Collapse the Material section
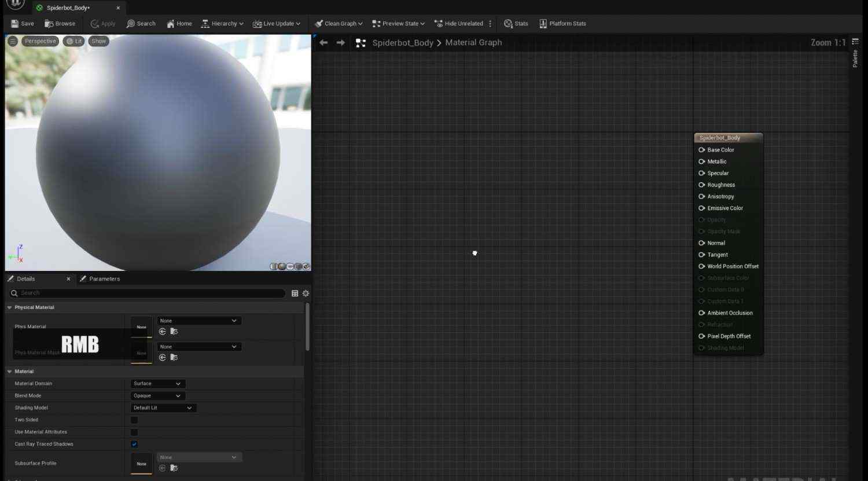Image resolution: width=868 pixels, height=481 pixels. (9, 372)
